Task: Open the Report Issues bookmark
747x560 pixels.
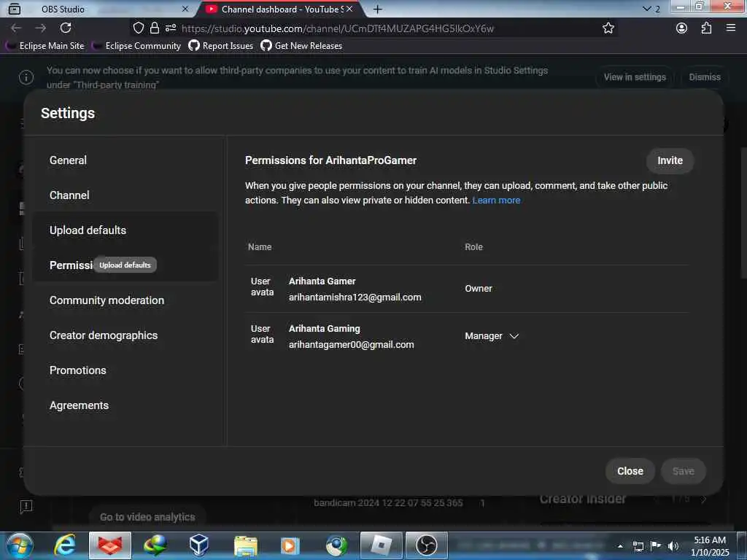Action: [220, 46]
